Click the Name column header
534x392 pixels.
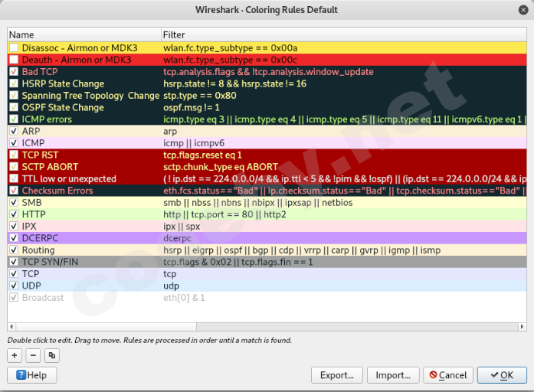[x=84, y=34]
